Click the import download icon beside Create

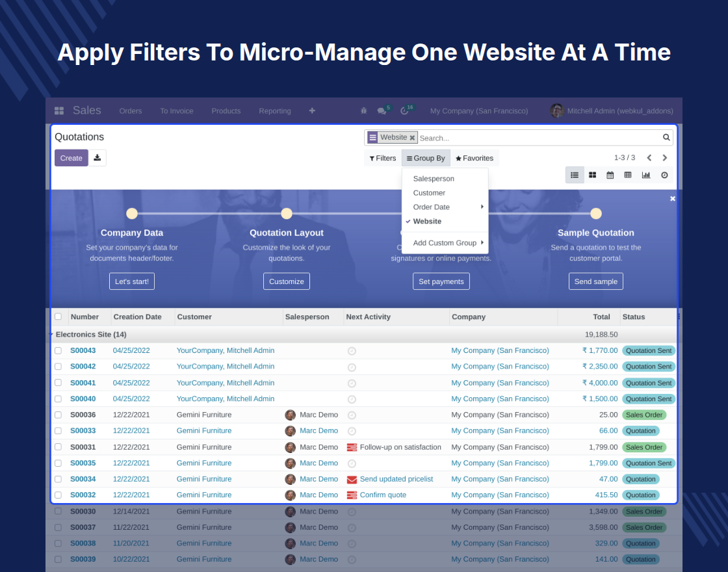(97, 158)
